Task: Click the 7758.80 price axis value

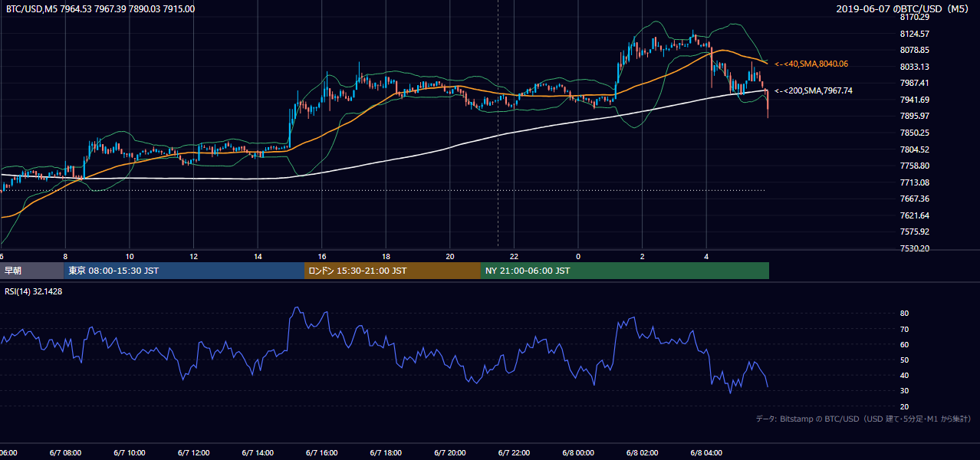Action: (x=914, y=166)
